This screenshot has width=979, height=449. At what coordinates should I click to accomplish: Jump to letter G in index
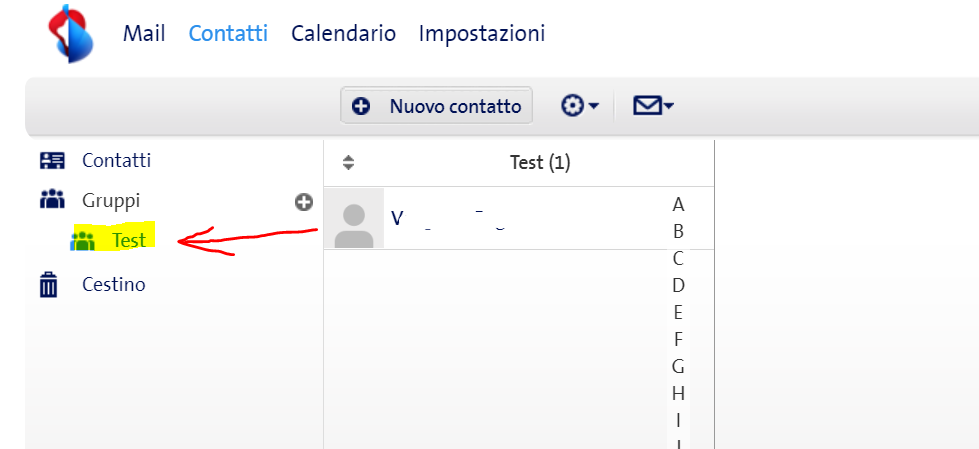tap(678, 366)
